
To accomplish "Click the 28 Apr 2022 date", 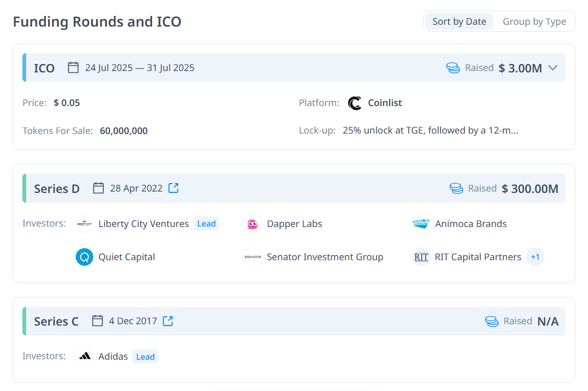I will (136, 188).
